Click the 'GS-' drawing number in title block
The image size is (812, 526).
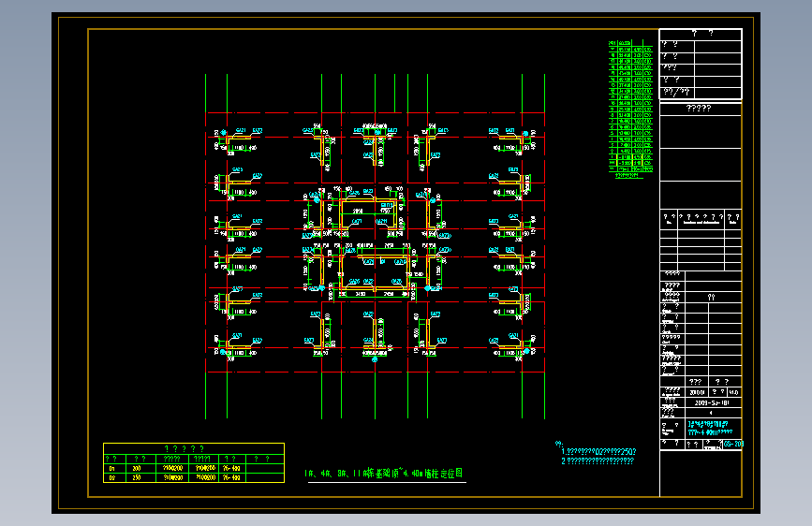click(733, 444)
